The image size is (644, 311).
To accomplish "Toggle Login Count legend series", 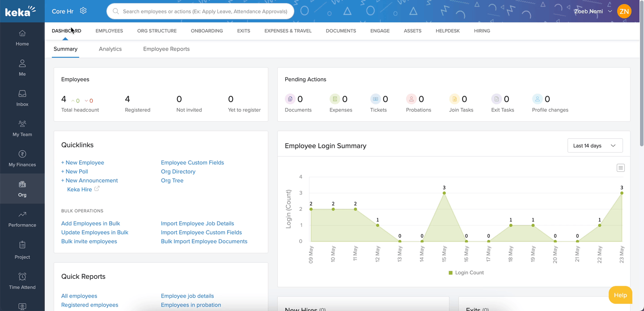I will click(x=466, y=273).
